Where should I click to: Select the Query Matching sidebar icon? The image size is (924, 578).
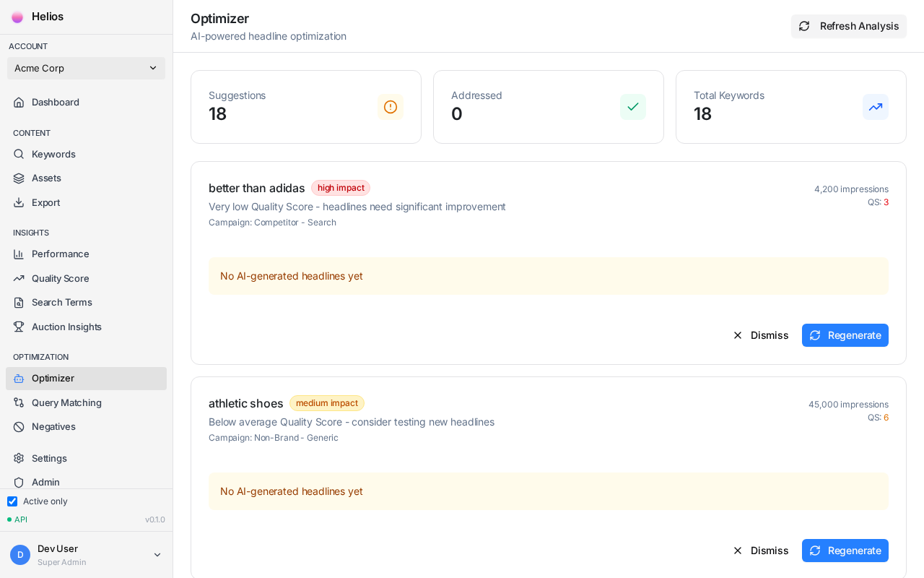tap(18, 402)
